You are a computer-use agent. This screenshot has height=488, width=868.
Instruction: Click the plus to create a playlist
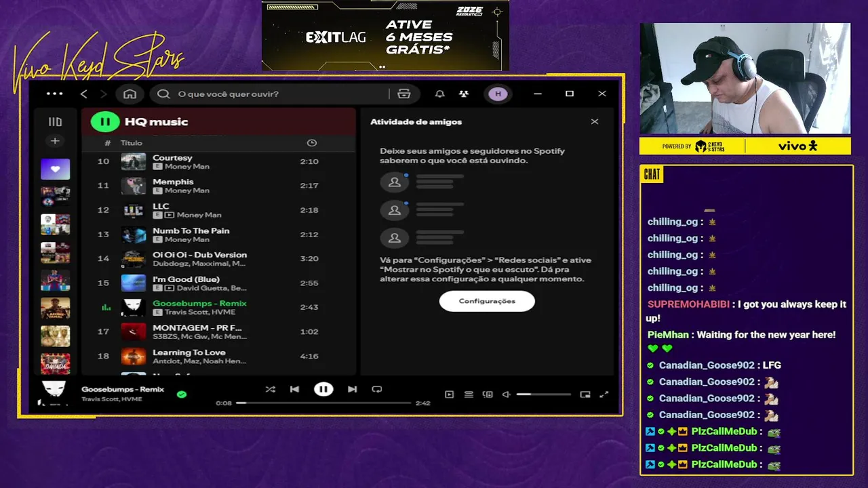[x=55, y=141]
